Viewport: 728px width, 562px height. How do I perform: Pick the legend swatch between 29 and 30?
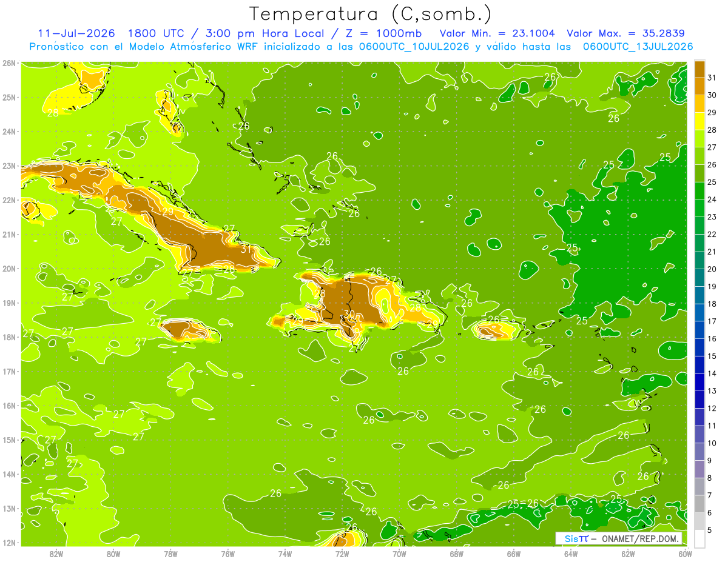(700, 104)
